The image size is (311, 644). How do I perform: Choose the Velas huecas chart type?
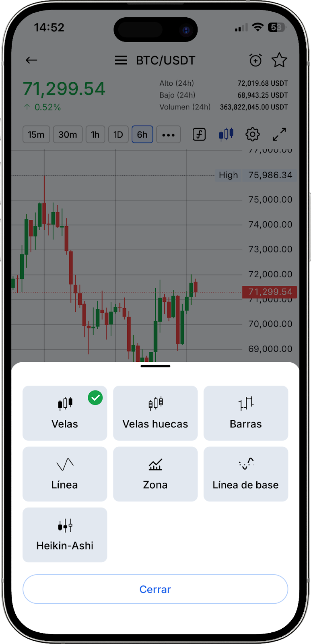[x=155, y=413]
